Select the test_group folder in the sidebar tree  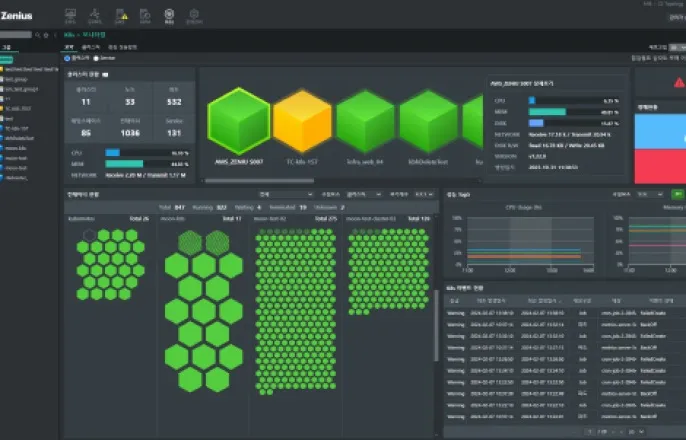[x=16, y=79]
